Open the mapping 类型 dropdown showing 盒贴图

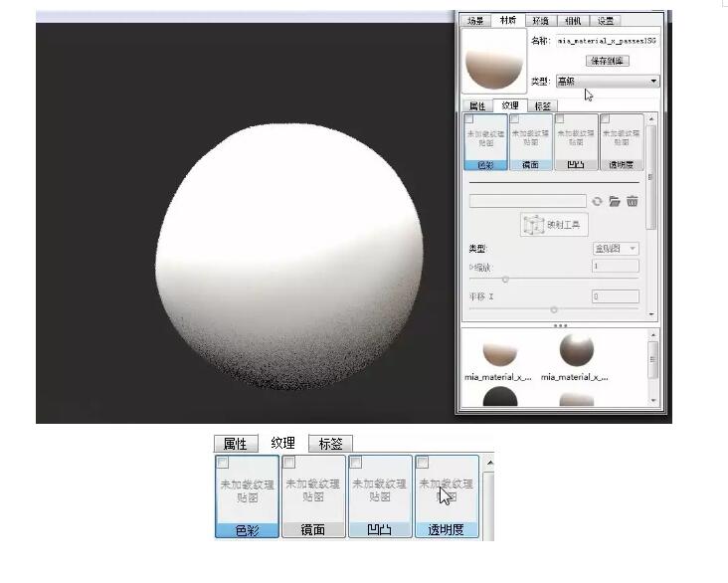(x=616, y=249)
